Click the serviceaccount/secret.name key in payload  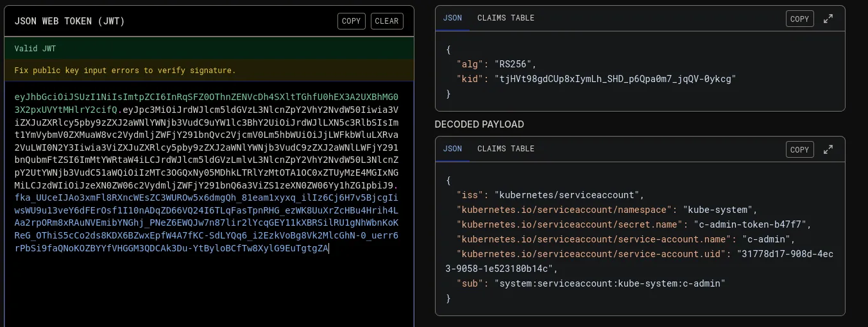tap(569, 224)
